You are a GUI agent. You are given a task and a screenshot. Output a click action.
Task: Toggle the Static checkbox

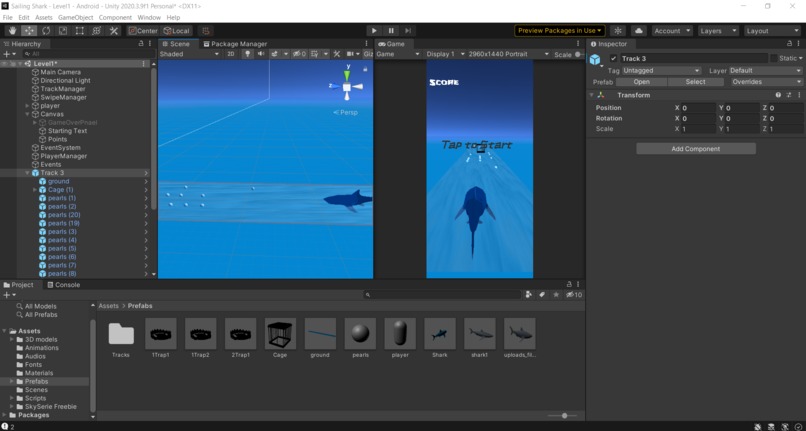tap(774, 59)
